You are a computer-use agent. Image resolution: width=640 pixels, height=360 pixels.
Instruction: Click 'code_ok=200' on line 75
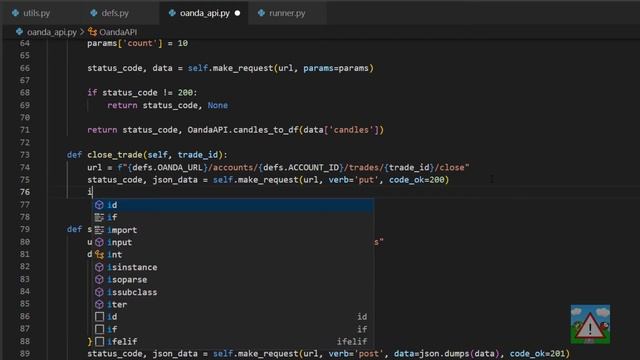[416, 180]
